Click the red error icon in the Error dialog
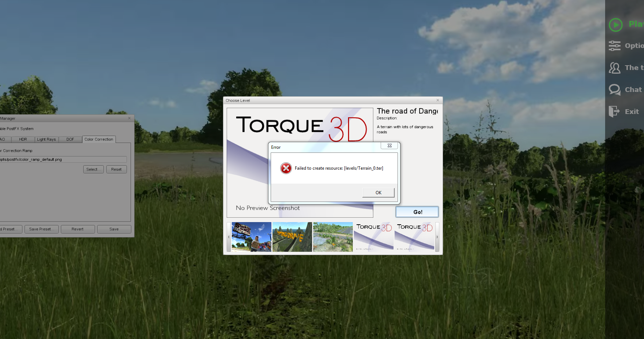This screenshot has height=339, width=644. [x=286, y=168]
